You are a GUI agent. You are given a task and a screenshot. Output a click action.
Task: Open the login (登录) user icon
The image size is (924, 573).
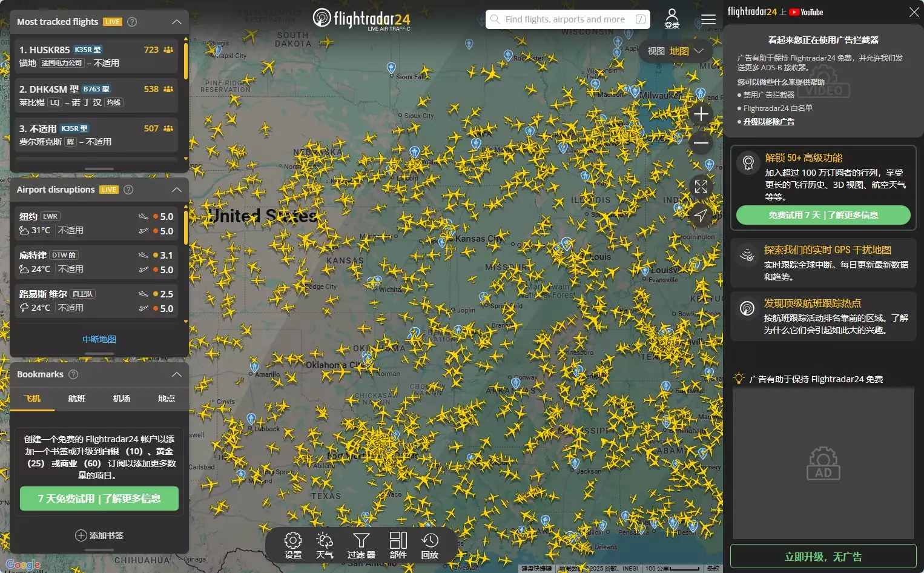pos(672,19)
